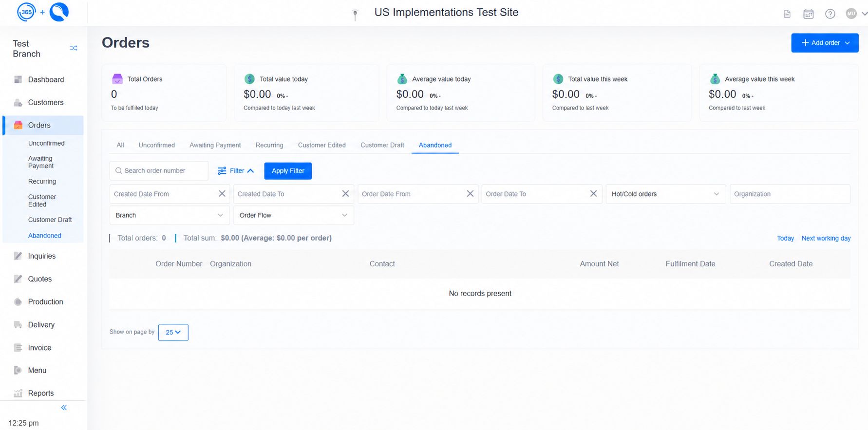Open the Order Flow dropdown
Screen dimensions: 868x430
click(x=293, y=215)
